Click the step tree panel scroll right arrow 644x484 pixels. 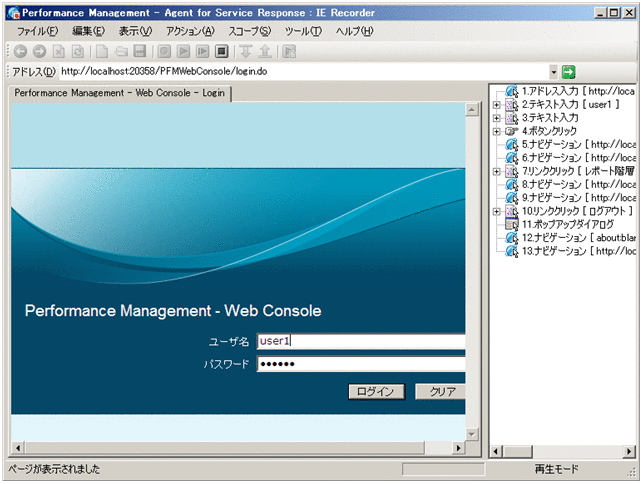pos(629,452)
